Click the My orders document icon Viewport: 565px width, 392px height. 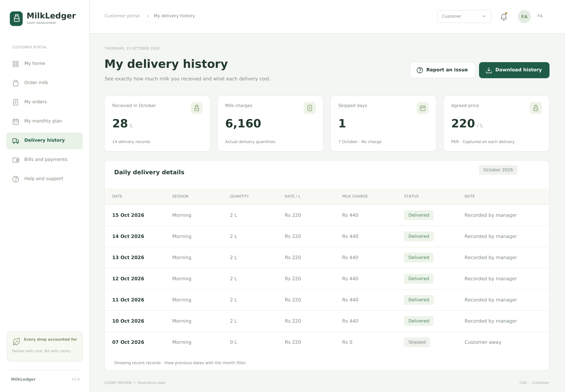[x=16, y=102]
